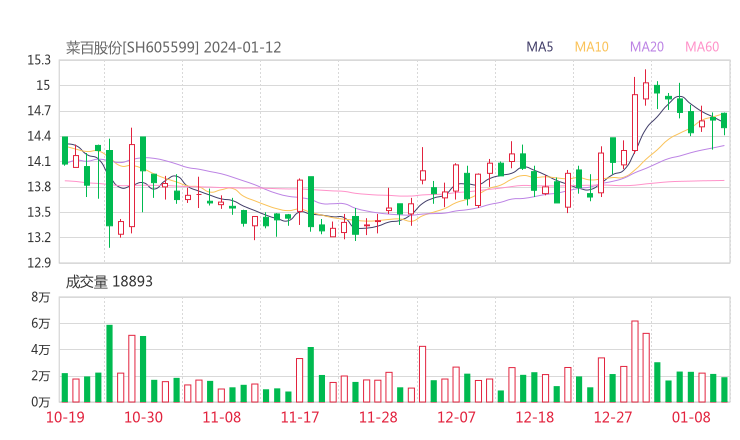Click the 4万 volume axis label
Image resolution: width=740 pixels, height=440 pixels.
pos(41,350)
